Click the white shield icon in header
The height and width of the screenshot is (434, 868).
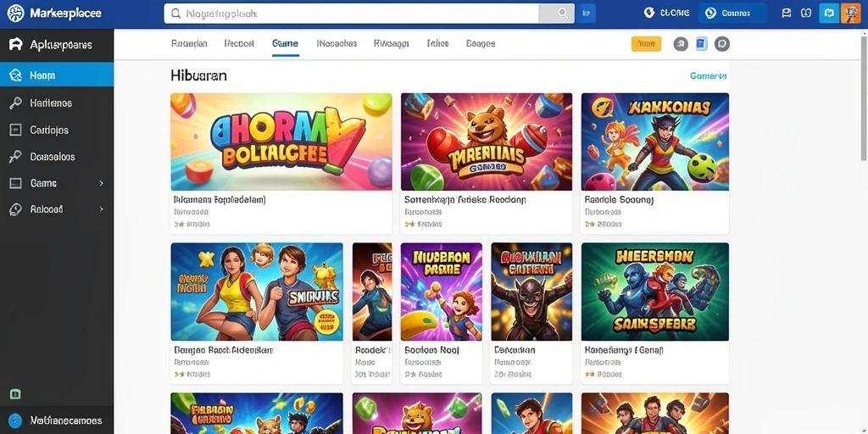649,13
